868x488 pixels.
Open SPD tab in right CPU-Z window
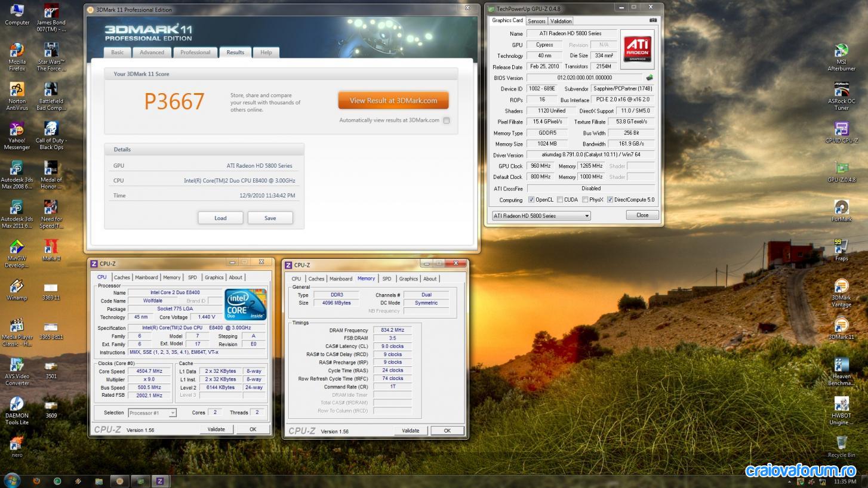(387, 279)
